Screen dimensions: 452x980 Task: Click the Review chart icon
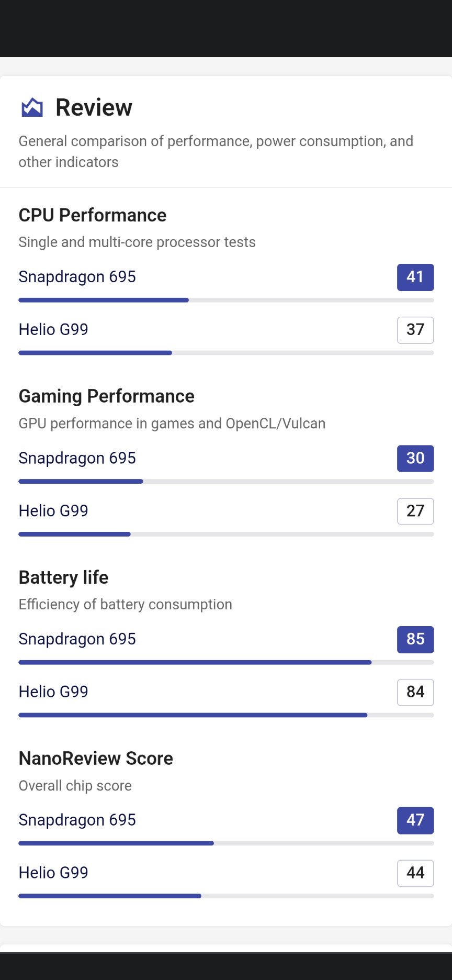(x=32, y=107)
